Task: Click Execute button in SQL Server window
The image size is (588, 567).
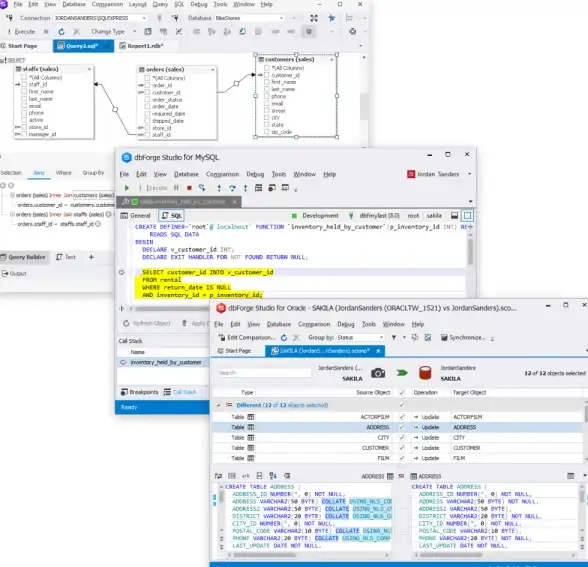Action: [x=22, y=32]
